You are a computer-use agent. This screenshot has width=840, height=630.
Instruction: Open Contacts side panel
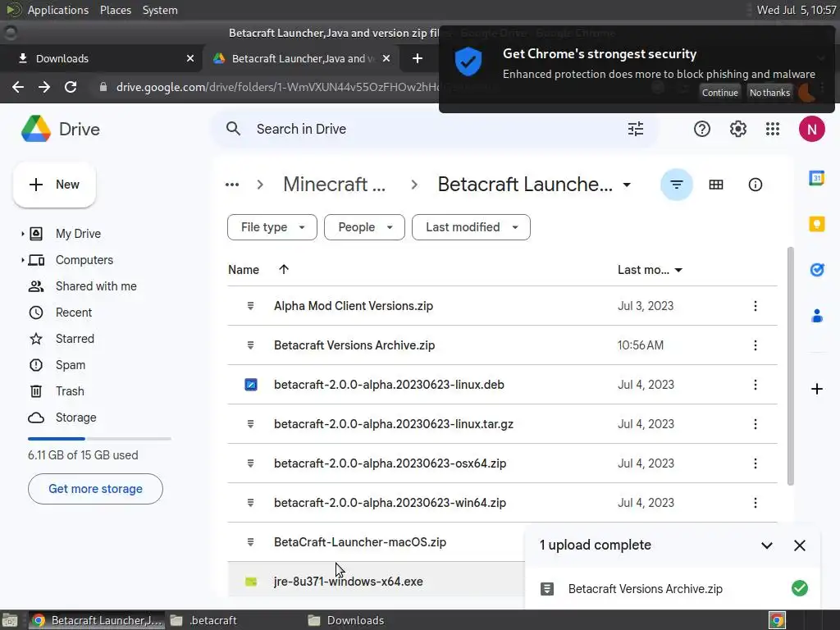point(816,316)
